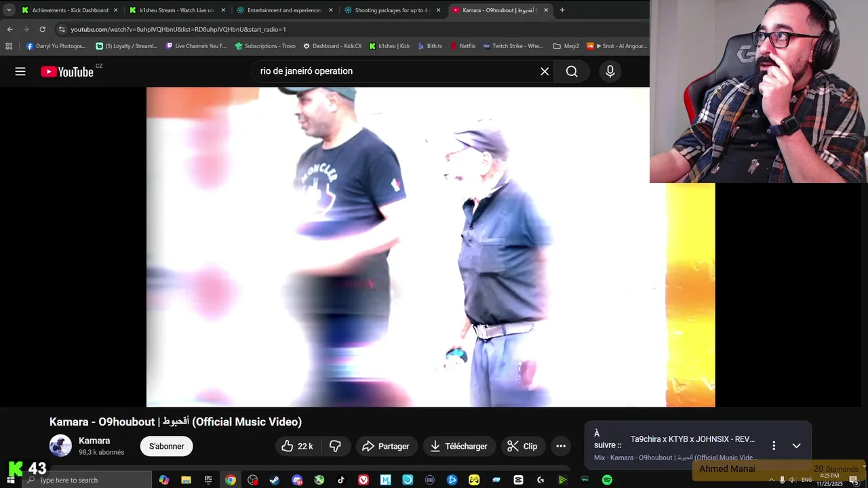Change the ENG input language indicator
This screenshot has width=868, height=488.
807,480
